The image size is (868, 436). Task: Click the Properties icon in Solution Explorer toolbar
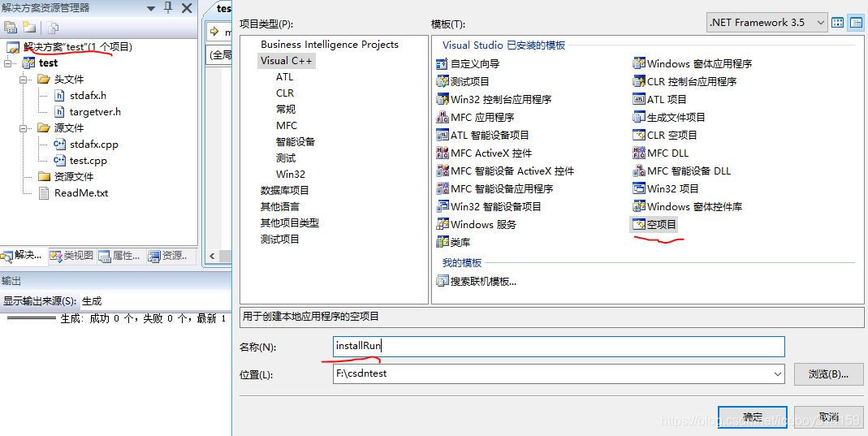[10, 27]
